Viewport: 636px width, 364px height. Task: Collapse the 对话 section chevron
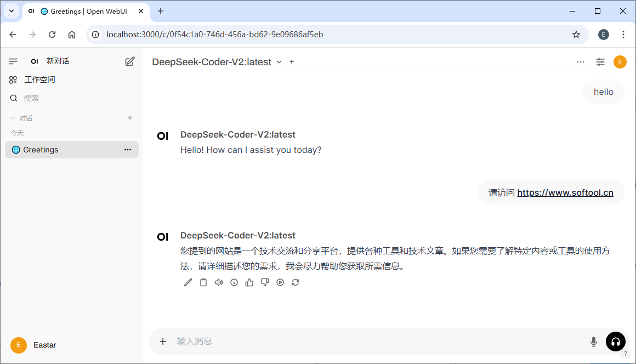13,118
